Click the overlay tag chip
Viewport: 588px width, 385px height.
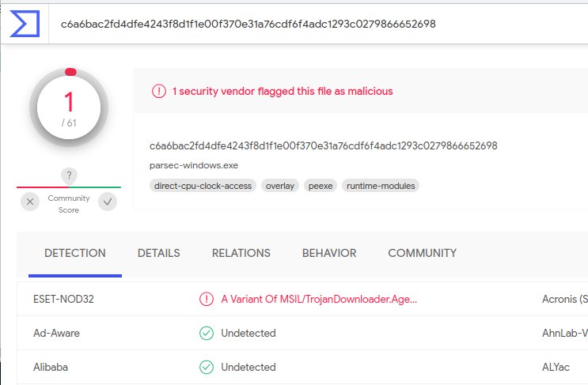click(x=279, y=186)
